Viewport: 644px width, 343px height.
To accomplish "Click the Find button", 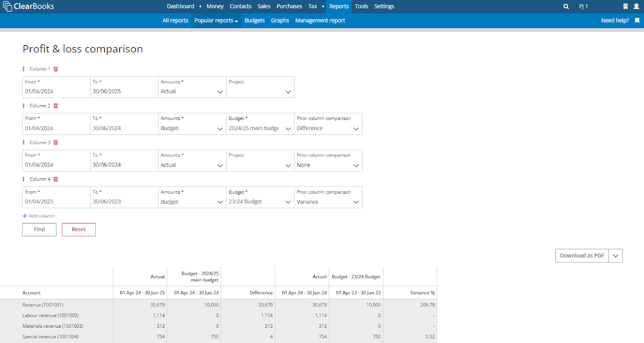I will [x=39, y=229].
